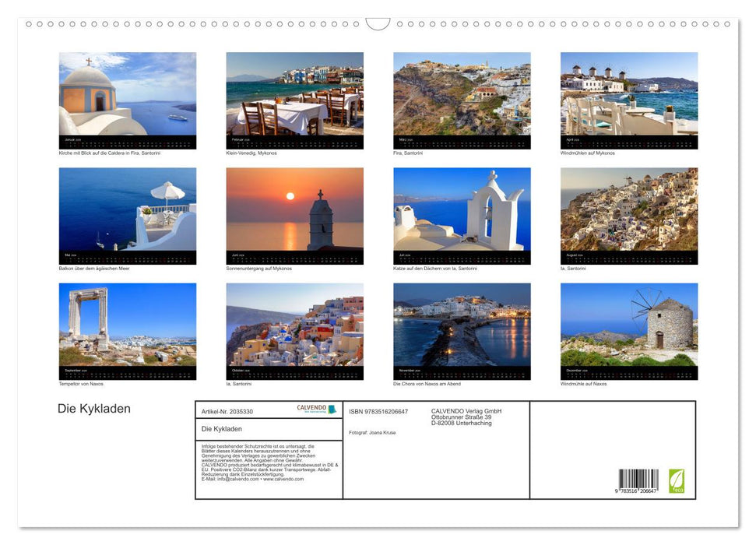Select the November date strip under the Chora image
Viewport: 756px width, 545px height.
462,374
